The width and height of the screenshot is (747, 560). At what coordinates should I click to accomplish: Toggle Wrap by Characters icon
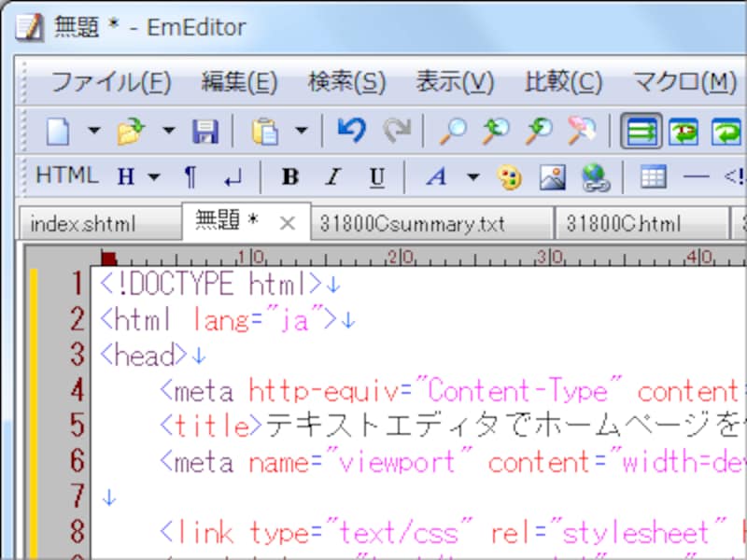684,132
